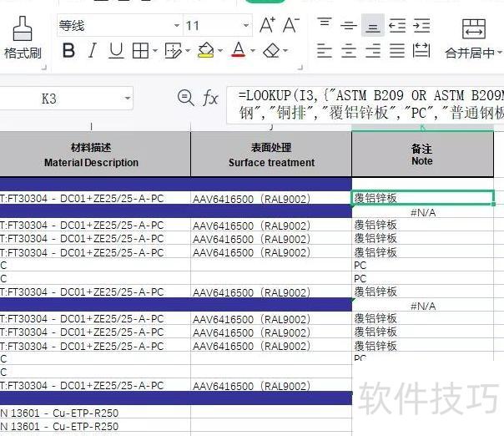The width and height of the screenshot is (504, 436).
Task: Justify text in the cell
Action: point(397,51)
